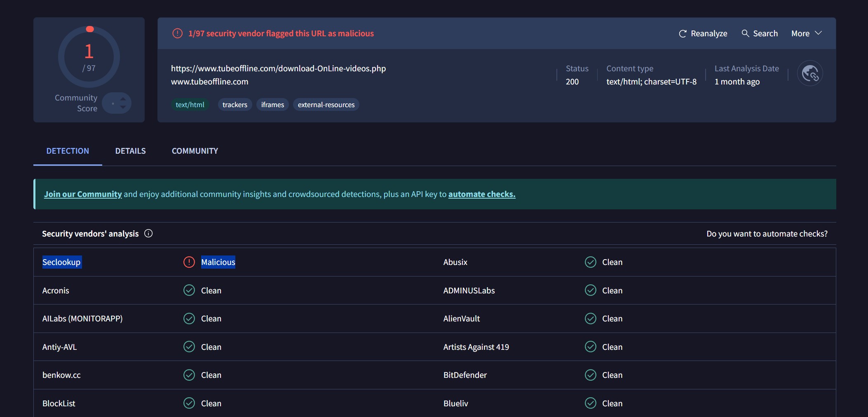Viewport: 868px width, 417px height.
Task: Click the Clean checkmark icon for Acronis
Action: (x=189, y=290)
